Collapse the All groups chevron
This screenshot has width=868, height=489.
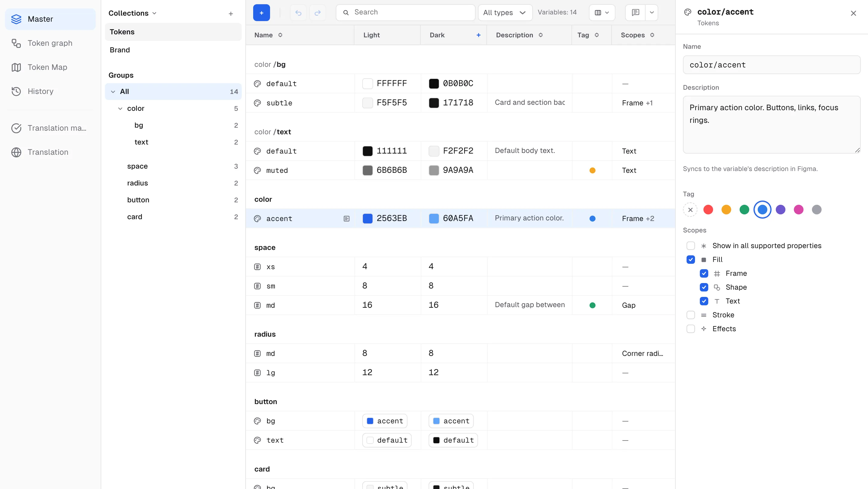point(113,92)
